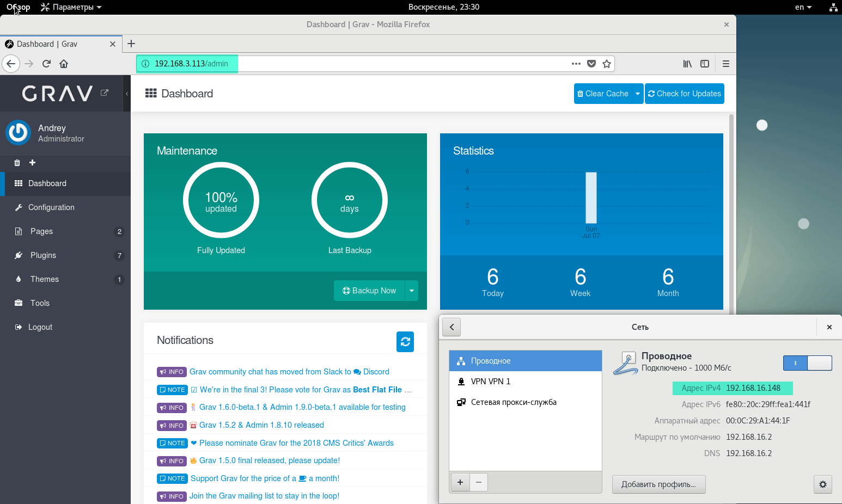The image size is (842, 504).
Task: Open the Firefox hamburger menu
Action: [x=725, y=64]
